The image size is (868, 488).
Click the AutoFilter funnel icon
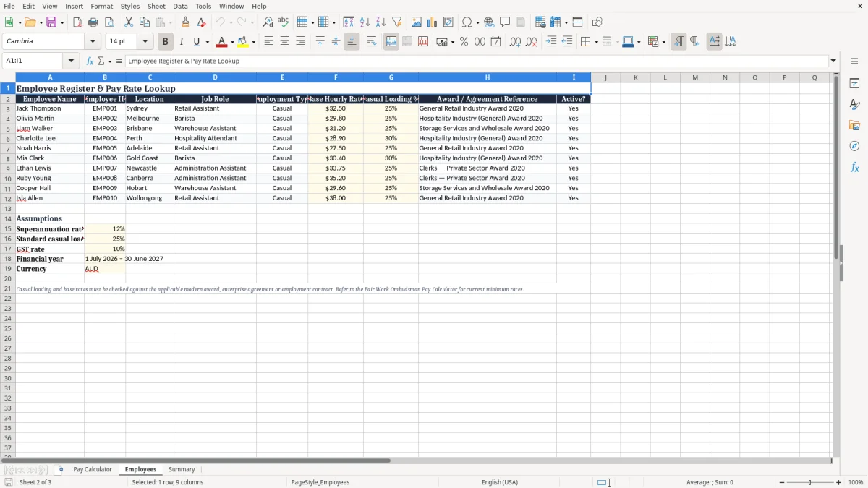(397, 22)
